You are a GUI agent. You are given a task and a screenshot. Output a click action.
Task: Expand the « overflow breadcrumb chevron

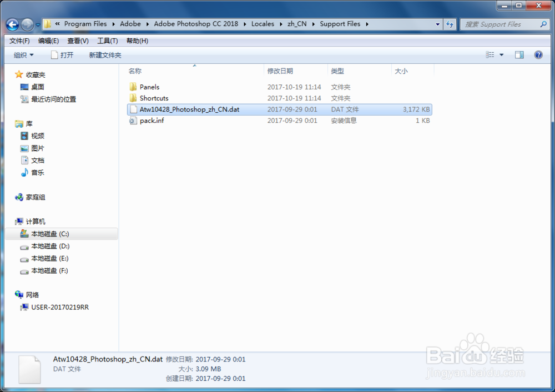pos(57,24)
